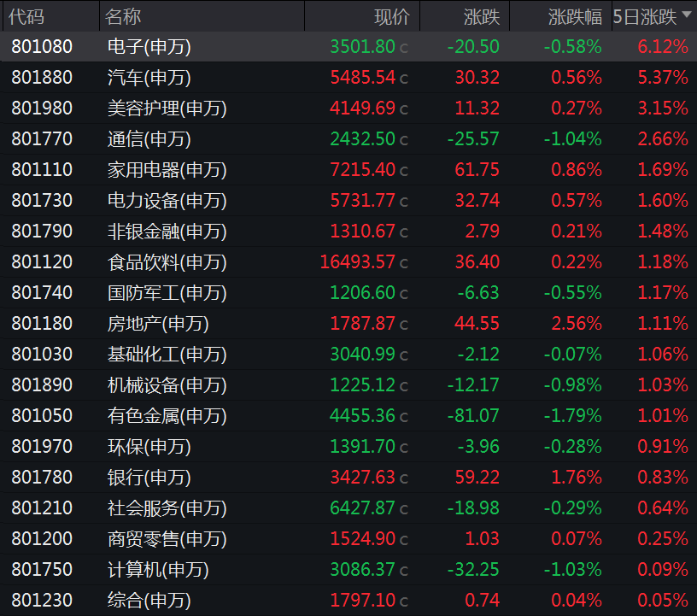Screen dimensions: 697x616
Task: Click price 16493.57
Action: point(357,261)
